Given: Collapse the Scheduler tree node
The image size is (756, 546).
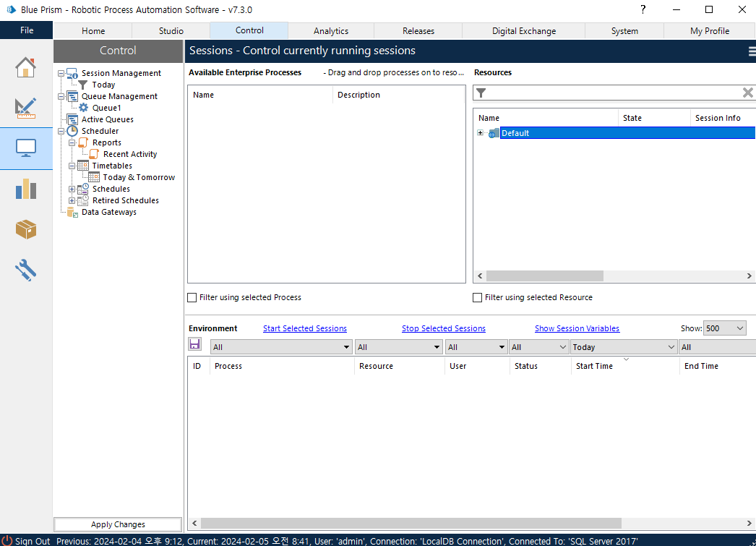Looking at the screenshot, I should coord(61,131).
